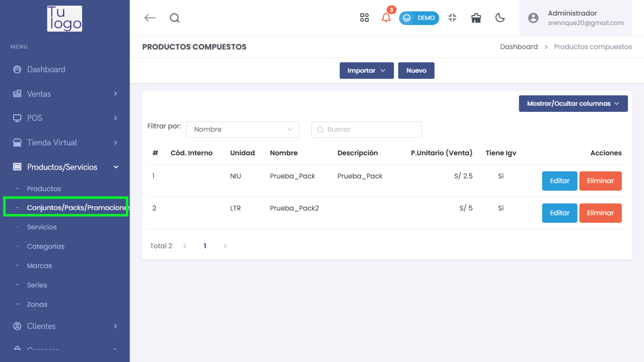Click the gift box icon
Viewport: 644px width, 362px height.
coord(476,18)
